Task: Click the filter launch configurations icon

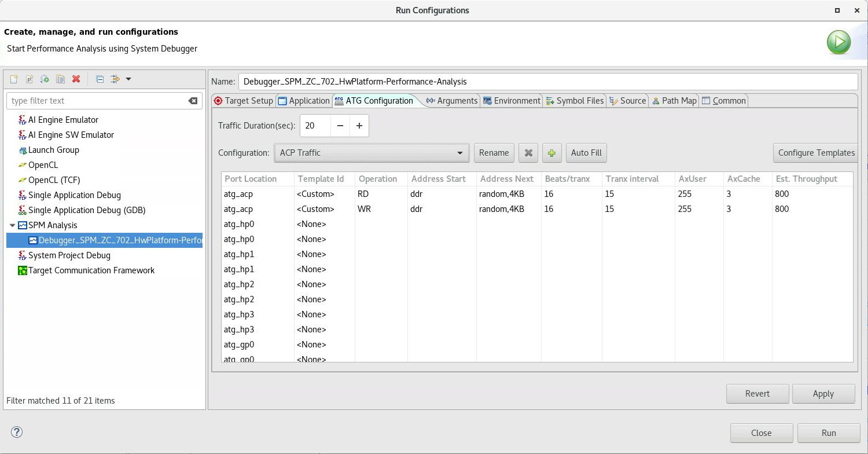Action: [x=115, y=79]
